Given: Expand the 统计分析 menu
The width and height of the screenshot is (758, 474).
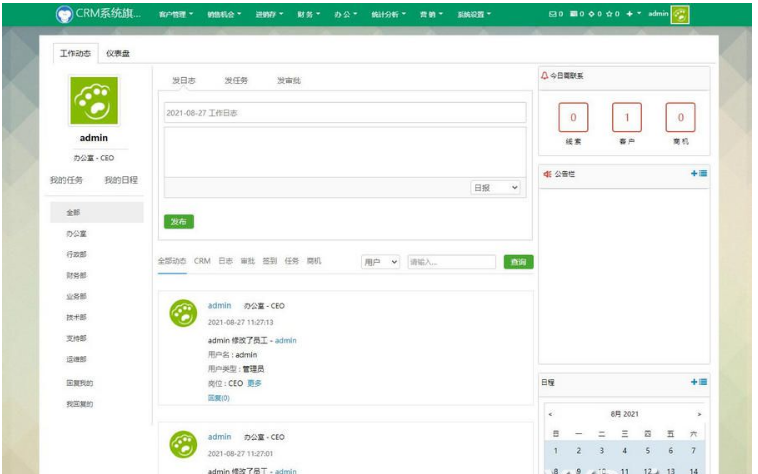Looking at the screenshot, I should click(389, 14).
